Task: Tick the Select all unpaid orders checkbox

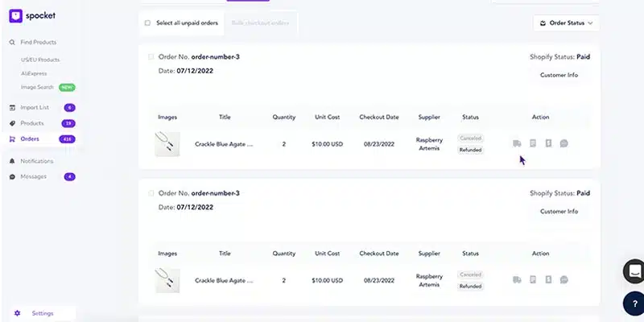Action: 147,23
